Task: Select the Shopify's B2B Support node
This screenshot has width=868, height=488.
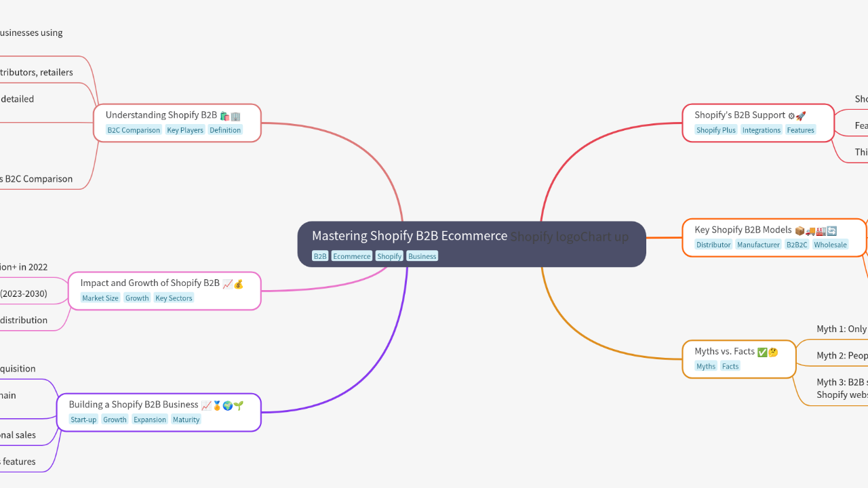Action: tap(758, 123)
